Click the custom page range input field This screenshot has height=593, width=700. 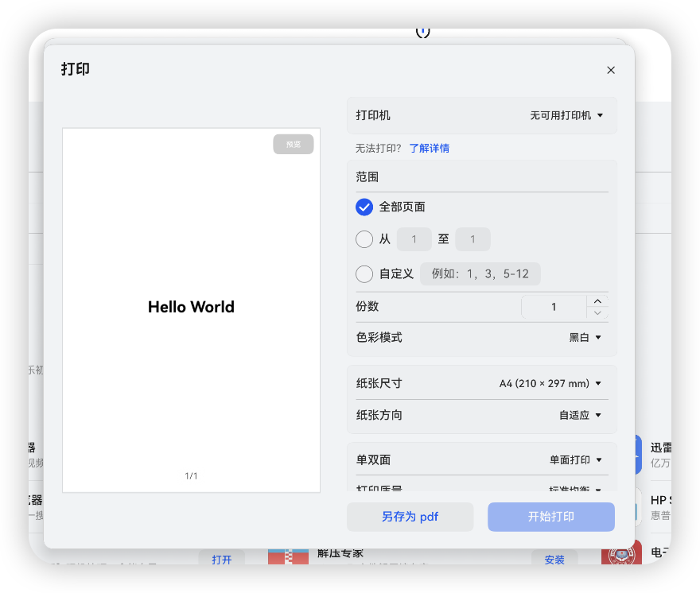pos(480,273)
